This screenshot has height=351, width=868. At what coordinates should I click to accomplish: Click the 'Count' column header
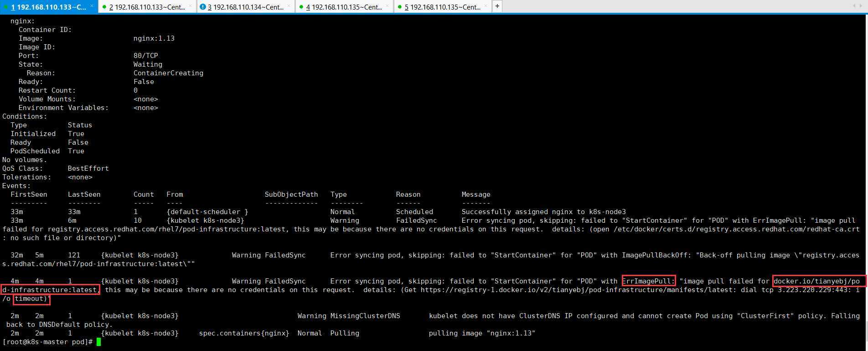(x=144, y=194)
